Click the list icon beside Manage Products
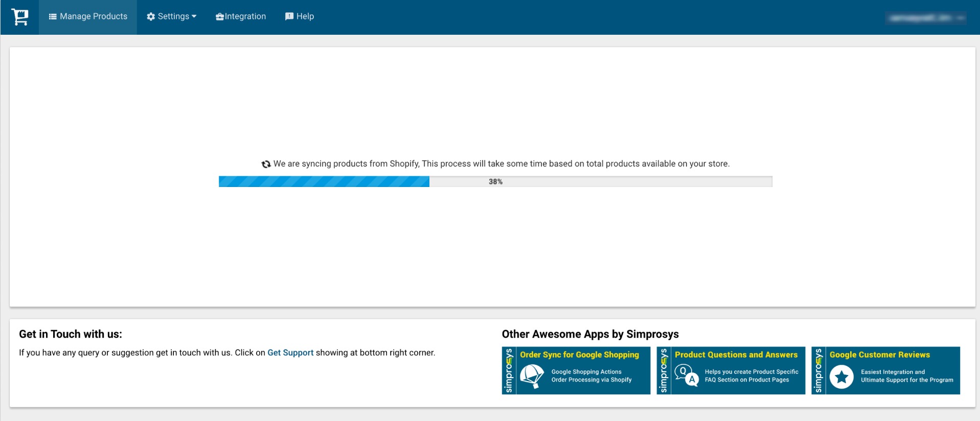The image size is (980, 421). click(x=53, y=17)
